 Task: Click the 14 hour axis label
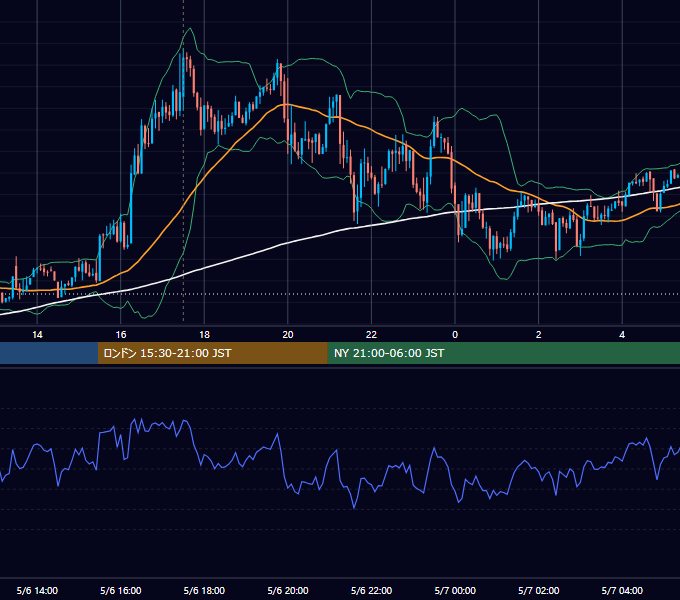pyautogui.click(x=37, y=335)
